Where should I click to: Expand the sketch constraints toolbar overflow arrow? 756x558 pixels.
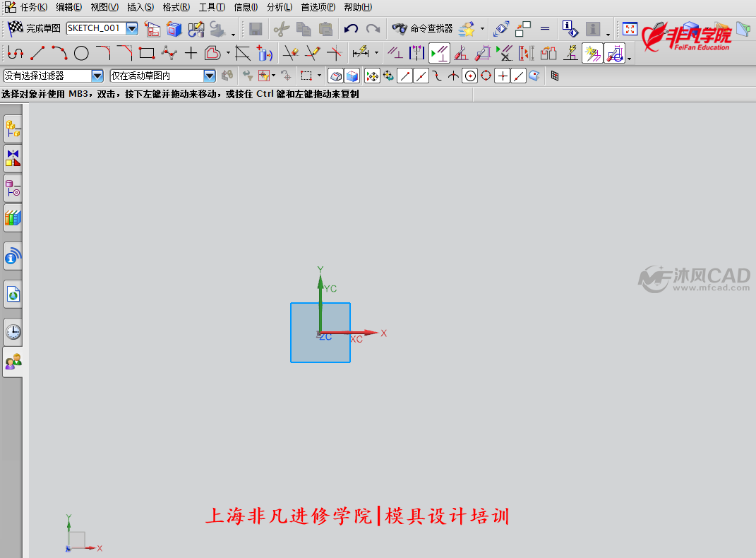point(629,59)
